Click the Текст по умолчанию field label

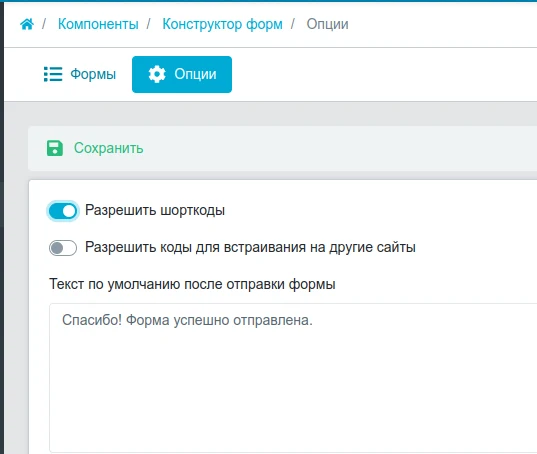tap(192, 284)
